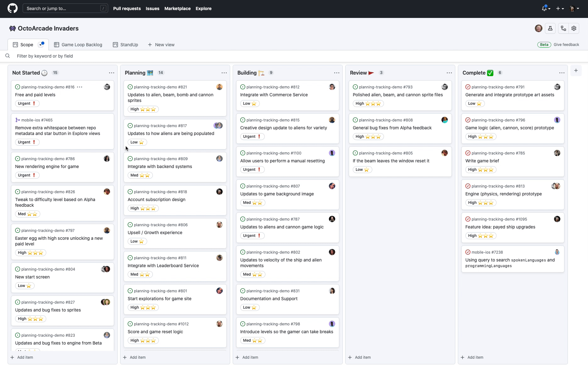Open Pull requests in top navigation
588x365 pixels.
click(127, 8)
